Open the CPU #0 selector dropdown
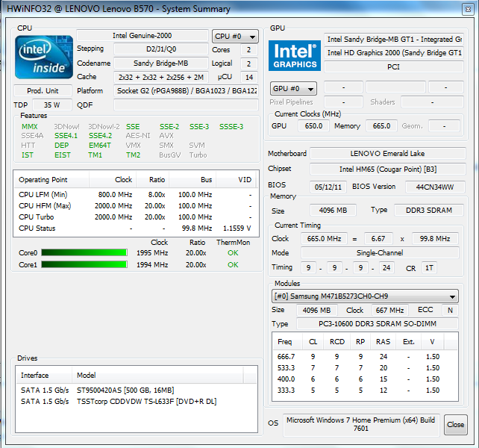Image resolution: width=479 pixels, height=448 pixels. click(235, 36)
